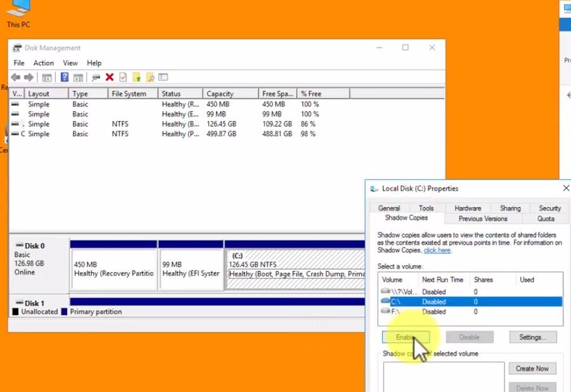
Task: Follow the 'click here' Shadow Copies link
Action: 437,250
